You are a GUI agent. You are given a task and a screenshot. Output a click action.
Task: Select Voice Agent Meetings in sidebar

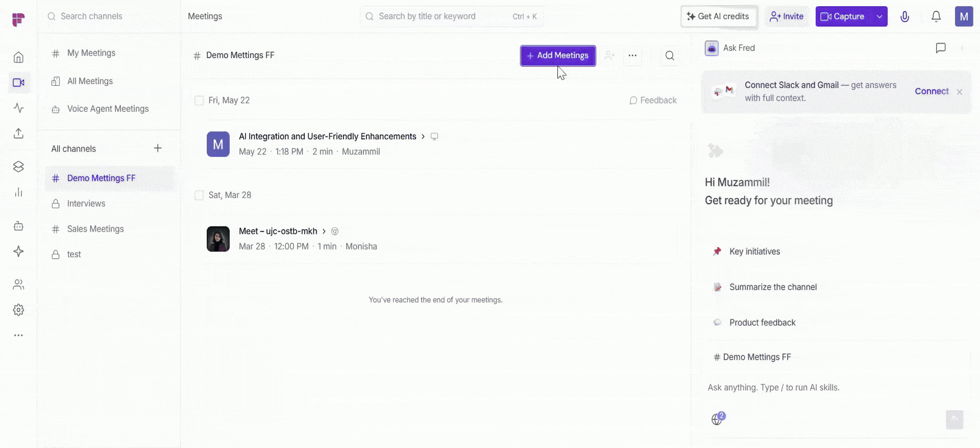point(109,109)
